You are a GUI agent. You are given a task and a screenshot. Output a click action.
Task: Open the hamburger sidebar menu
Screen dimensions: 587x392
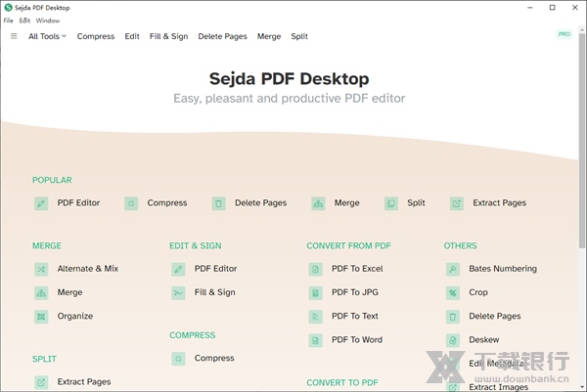14,36
